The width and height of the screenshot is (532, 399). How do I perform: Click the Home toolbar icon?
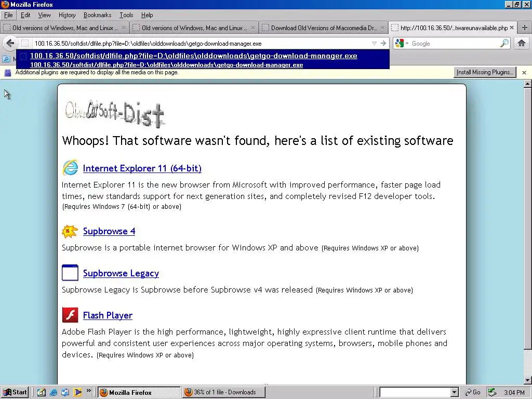click(522, 44)
